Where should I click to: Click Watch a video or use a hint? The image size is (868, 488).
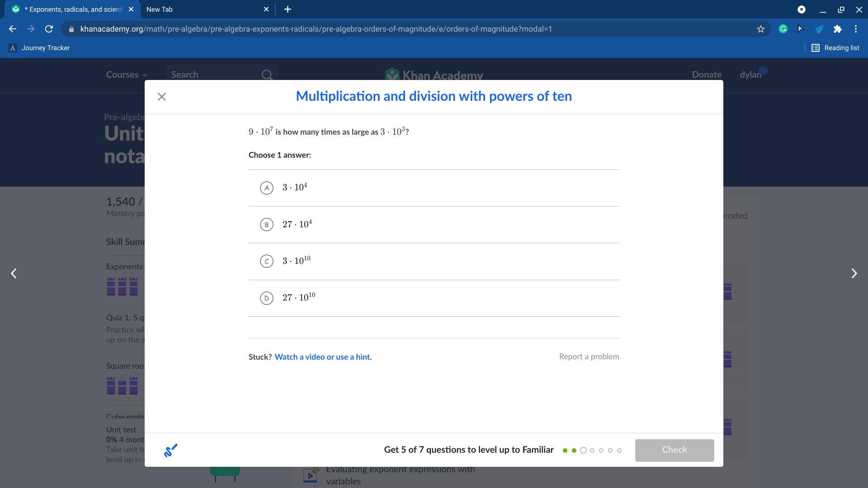(323, 357)
